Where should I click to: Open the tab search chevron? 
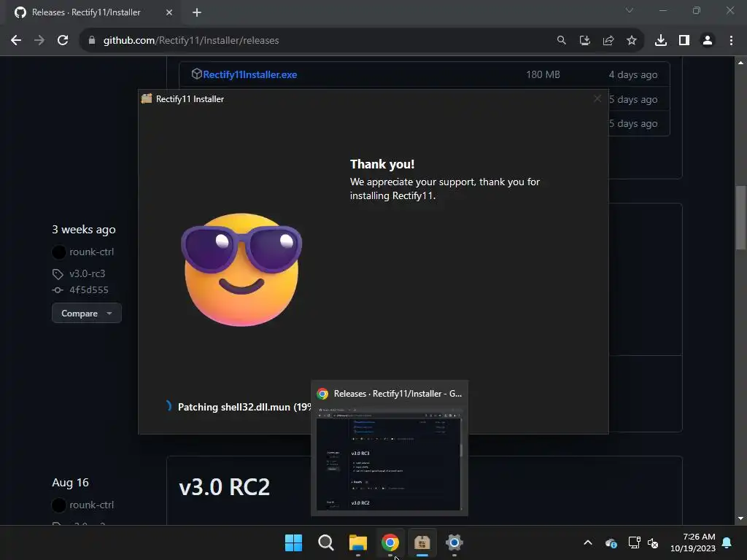click(630, 10)
